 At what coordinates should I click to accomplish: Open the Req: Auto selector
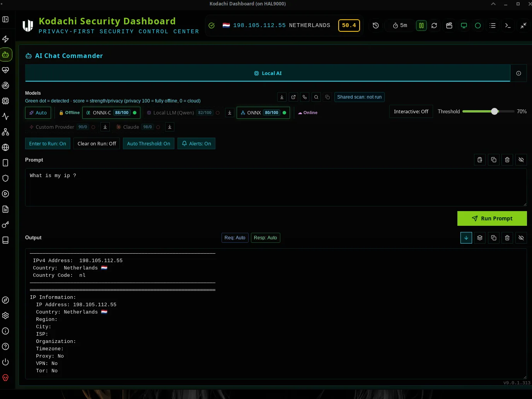[x=235, y=238]
